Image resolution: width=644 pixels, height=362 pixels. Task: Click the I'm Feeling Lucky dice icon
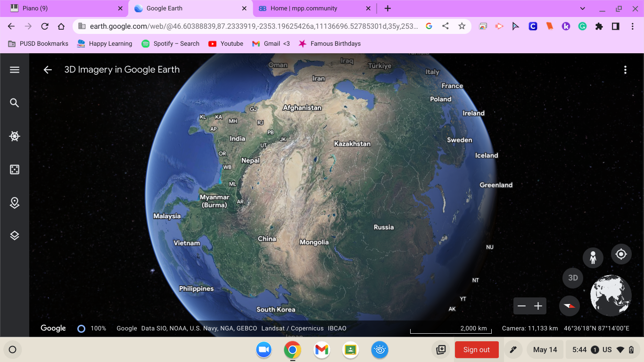pyautogui.click(x=15, y=170)
